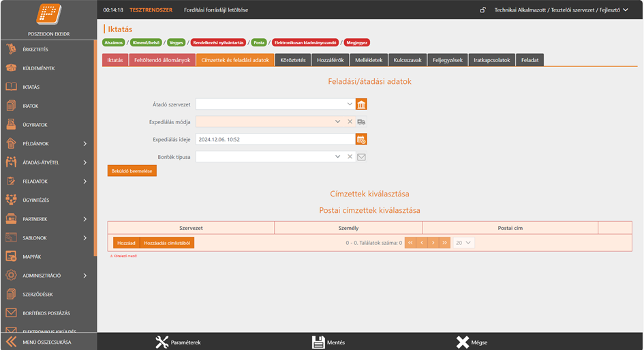Click Hozzáadás címlistából button
Image resolution: width=644 pixels, height=350 pixels.
[167, 243]
